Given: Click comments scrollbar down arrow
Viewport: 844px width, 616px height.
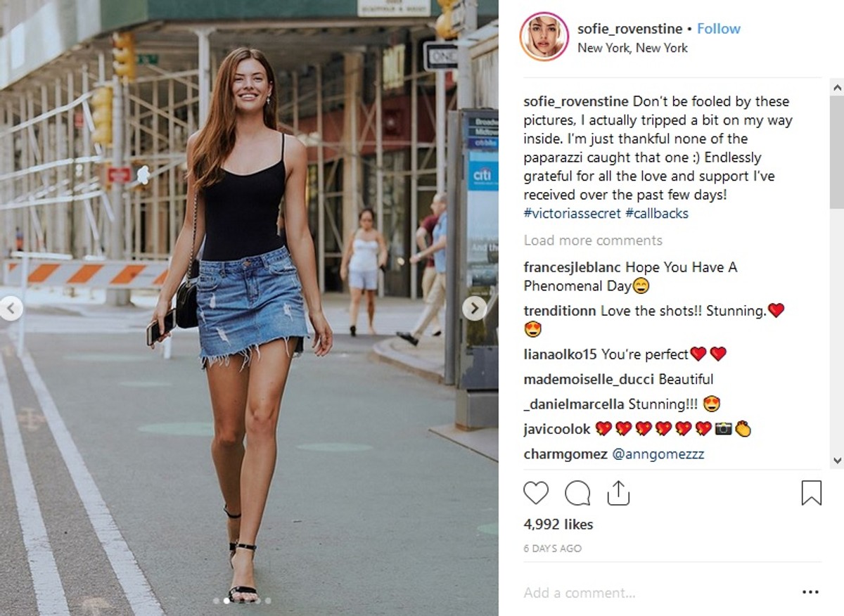Looking at the screenshot, I should [x=837, y=461].
